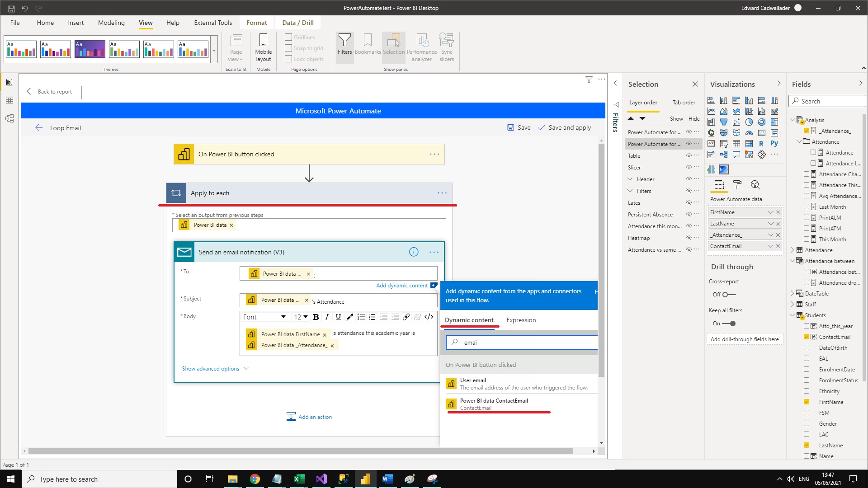Screen dimensions: 868x488
Task: Click dynamic content search box
Action: 522,343
